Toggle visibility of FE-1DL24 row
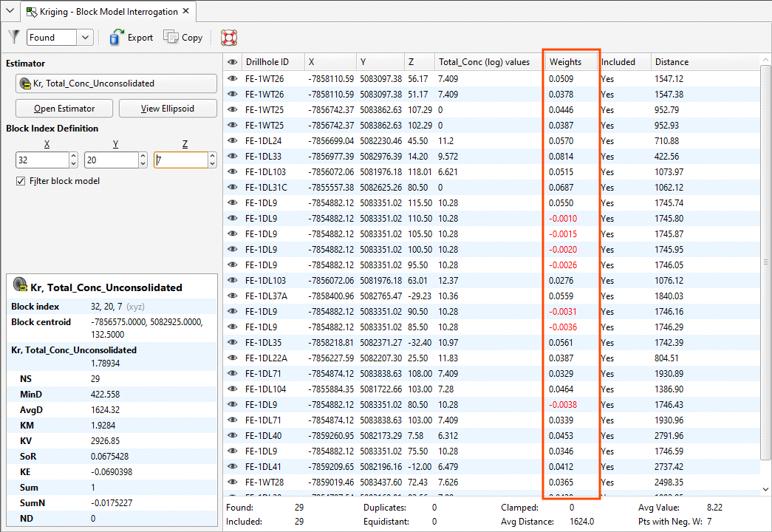 pyautogui.click(x=233, y=141)
